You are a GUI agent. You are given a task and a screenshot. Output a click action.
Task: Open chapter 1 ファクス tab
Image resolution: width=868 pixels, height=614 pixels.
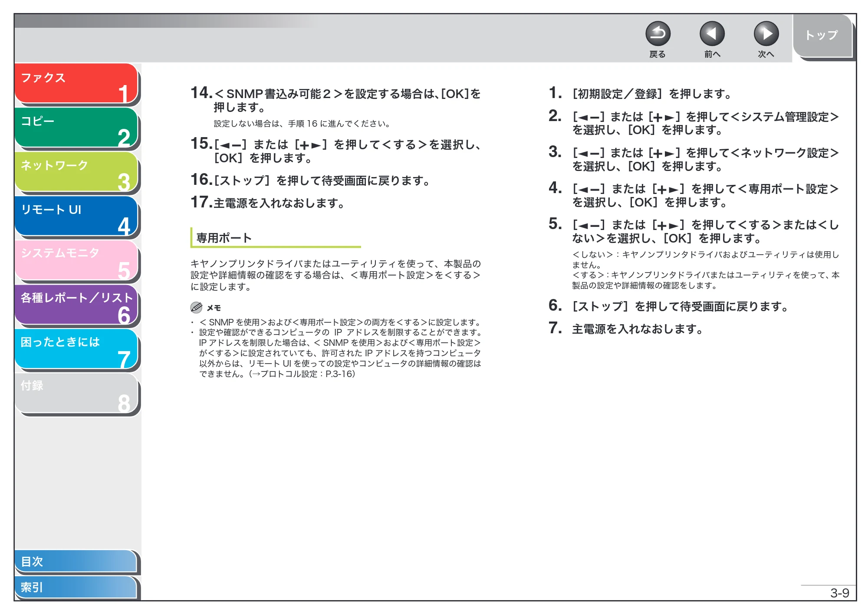click(x=76, y=83)
